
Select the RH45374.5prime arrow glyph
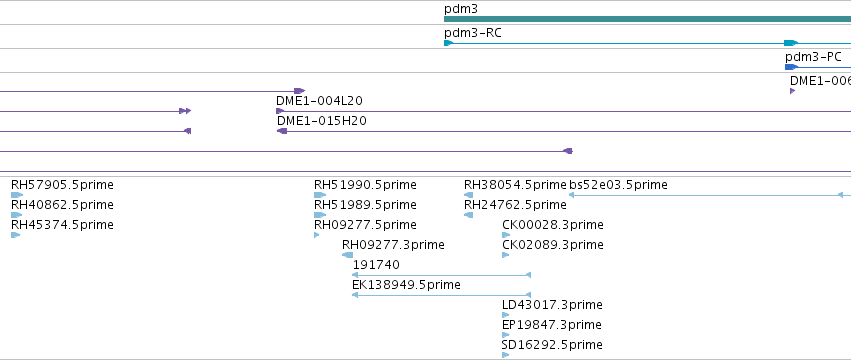(x=15, y=235)
